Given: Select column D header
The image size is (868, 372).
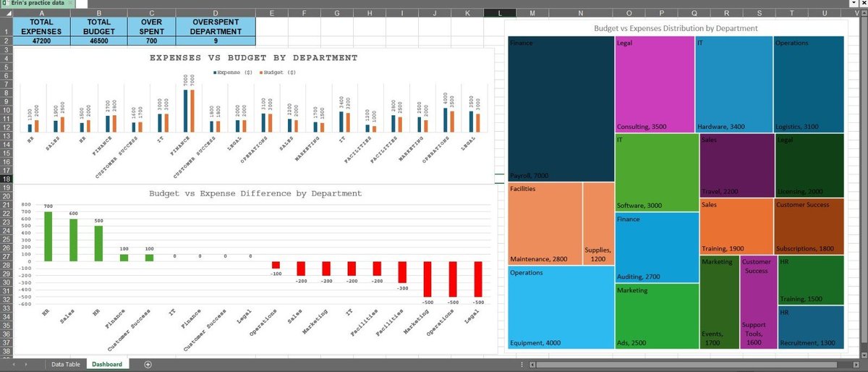Looking at the screenshot, I should tap(216, 13).
